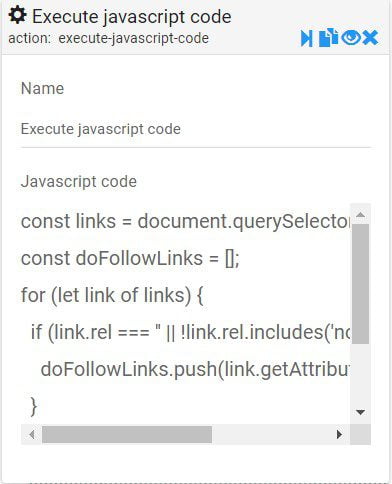Click the closing brace line in code

tap(34, 406)
